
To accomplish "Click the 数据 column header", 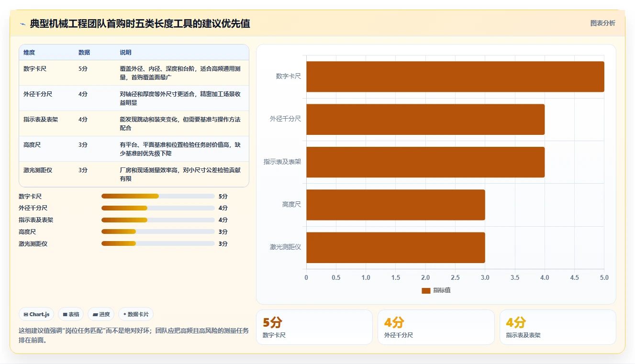I will click(x=84, y=53).
